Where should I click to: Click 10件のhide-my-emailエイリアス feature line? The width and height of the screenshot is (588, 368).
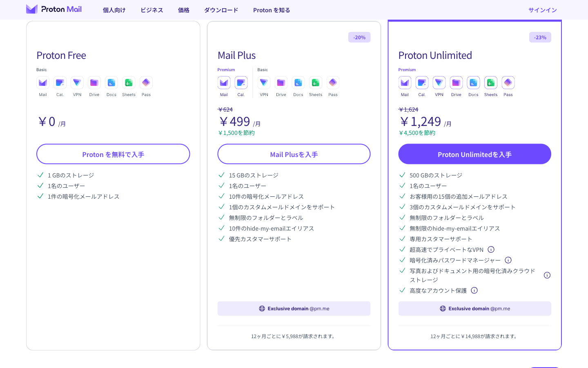point(272,228)
